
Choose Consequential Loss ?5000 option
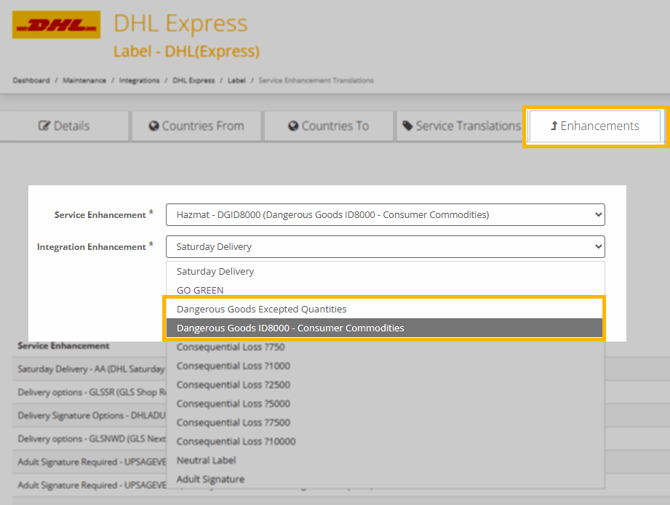[385, 403]
